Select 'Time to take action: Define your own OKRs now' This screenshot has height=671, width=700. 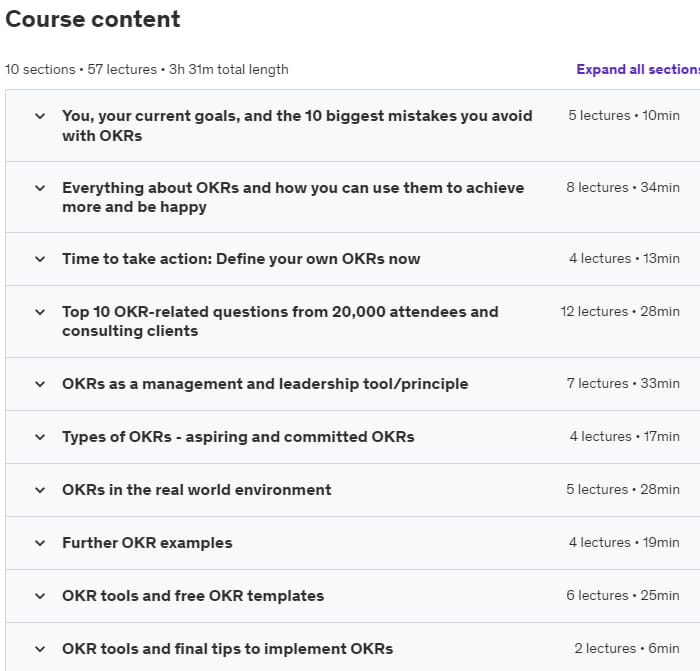(241, 259)
